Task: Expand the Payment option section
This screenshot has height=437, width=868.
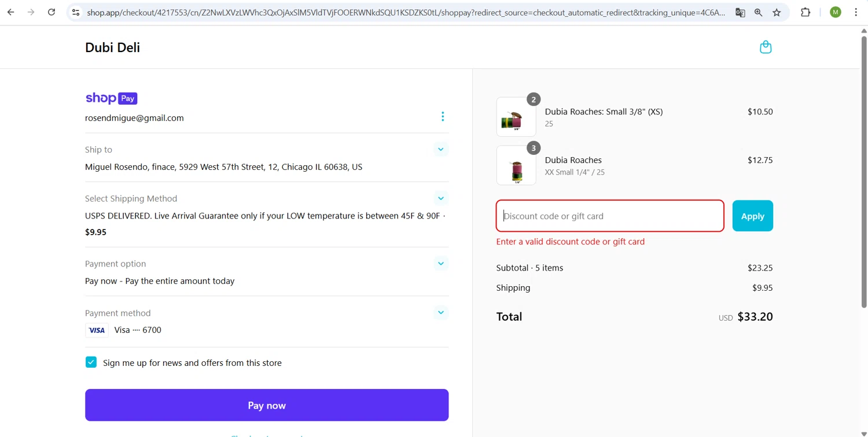Action: click(440, 264)
